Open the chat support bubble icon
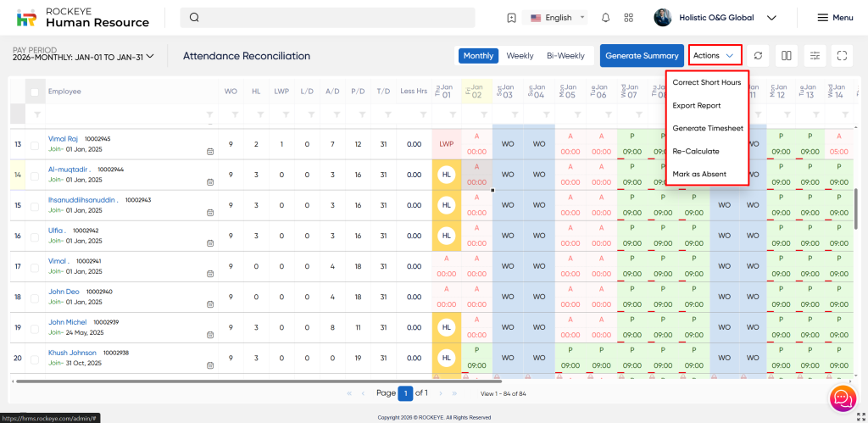This screenshot has height=423, width=868. (842, 398)
